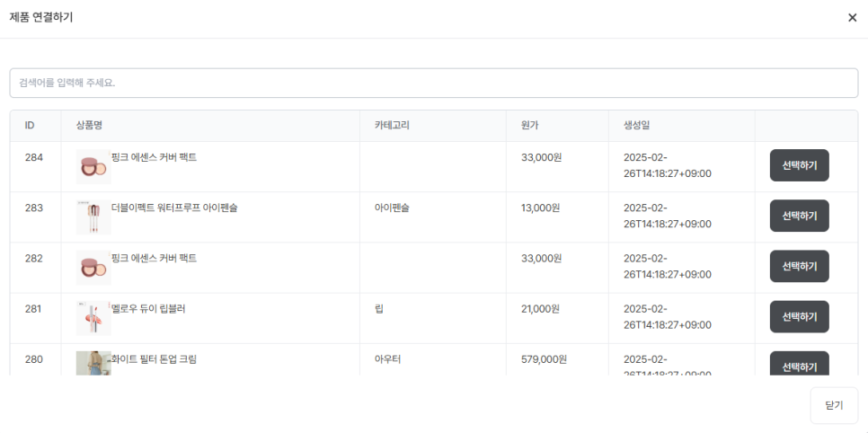
Task: Click the product name 더블이펙트 워터프루프 아이펜슬
Action: click(174, 208)
